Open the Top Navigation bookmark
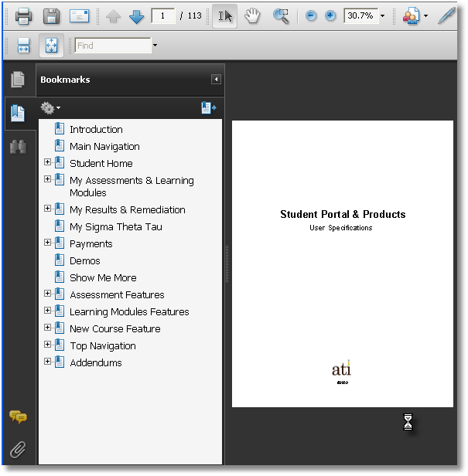 (x=103, y=346)
